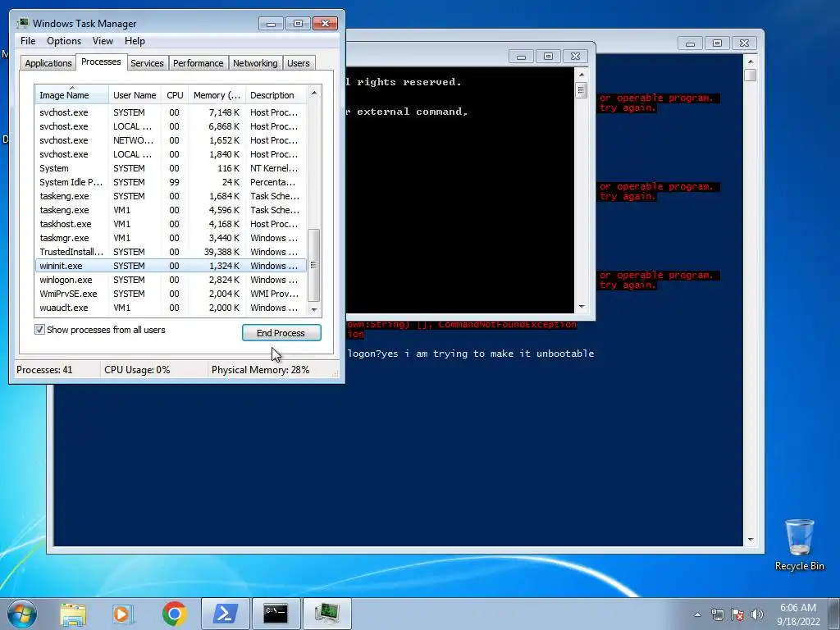Select svchost.exe row using 7,148 K

click(171, 112)
